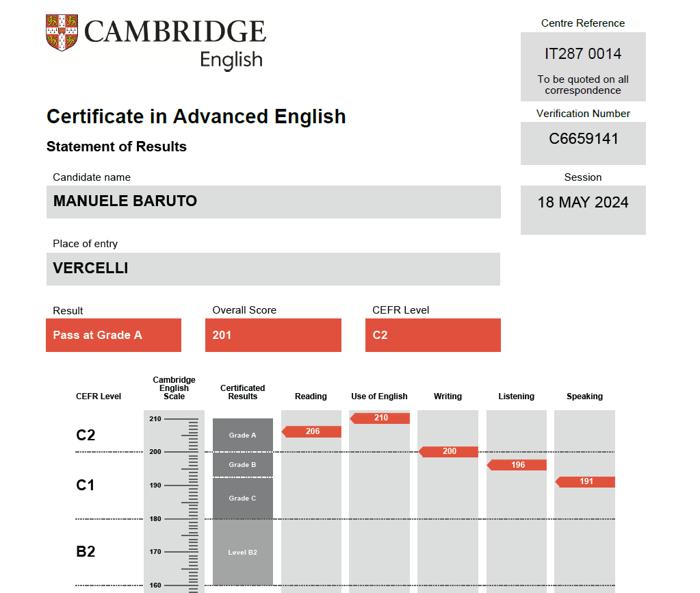Click the C2 badge in CEFR Level box
The height and width of the screenshot is (593, 700).
[432, 335]
